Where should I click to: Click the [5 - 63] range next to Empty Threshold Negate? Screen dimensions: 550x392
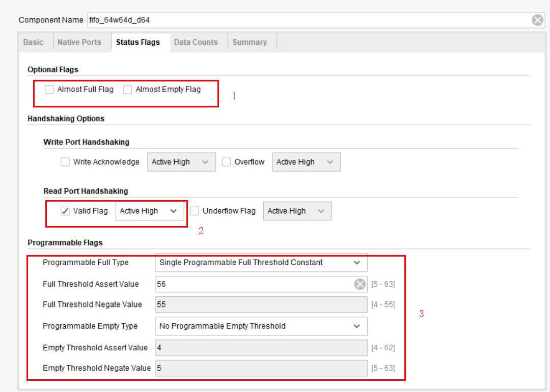point(383,368)
